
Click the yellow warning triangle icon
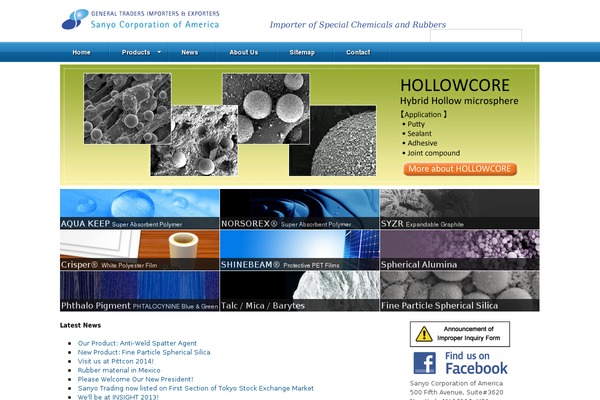(424, 334)
